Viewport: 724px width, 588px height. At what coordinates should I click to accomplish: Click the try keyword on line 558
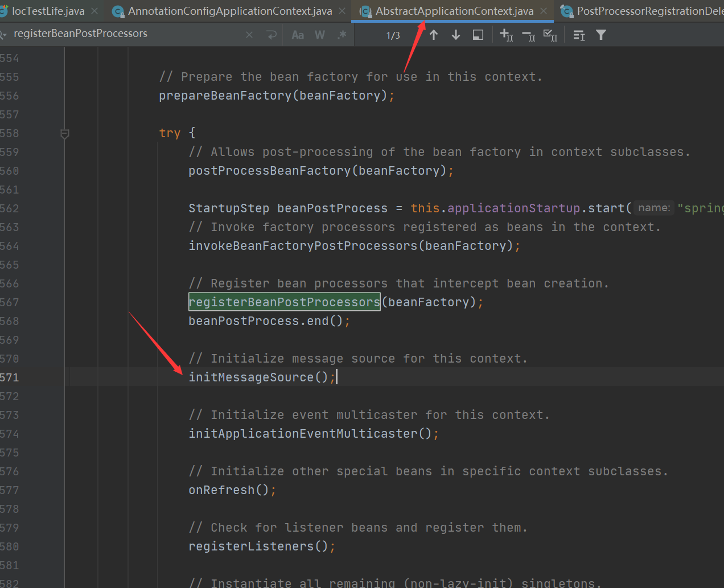coord(170,133)
